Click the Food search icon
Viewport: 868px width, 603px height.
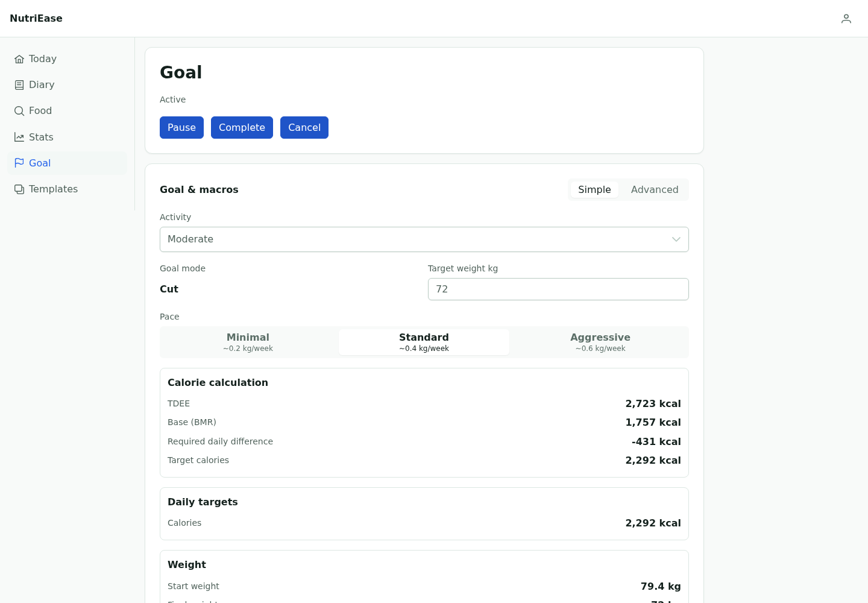(19, 111)
